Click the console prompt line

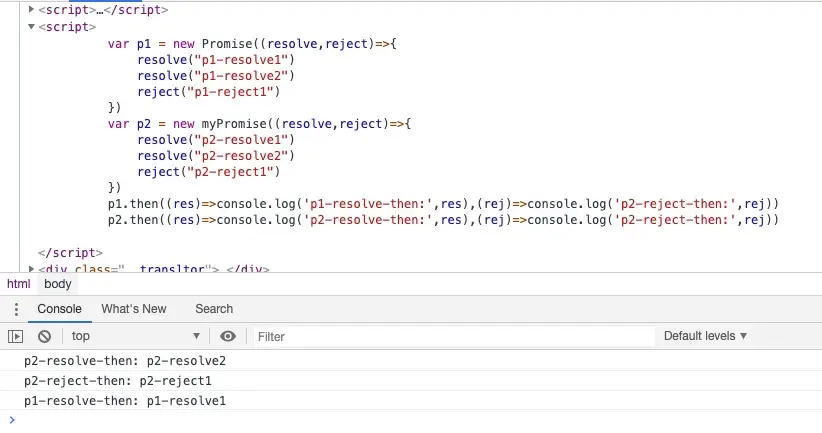pyautogui.click(x=411, y=420)
